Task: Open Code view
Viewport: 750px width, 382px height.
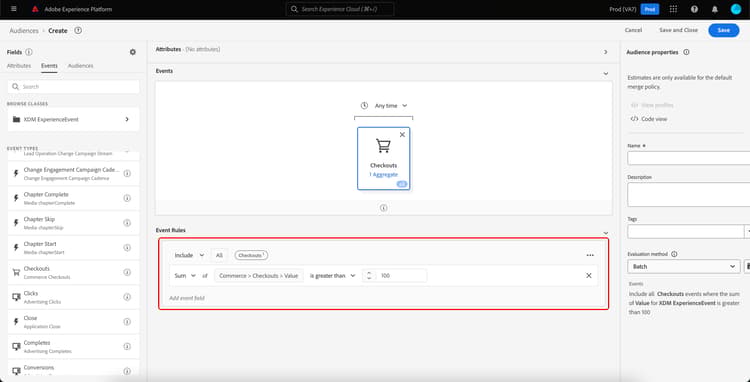Action: click(649, 119)
